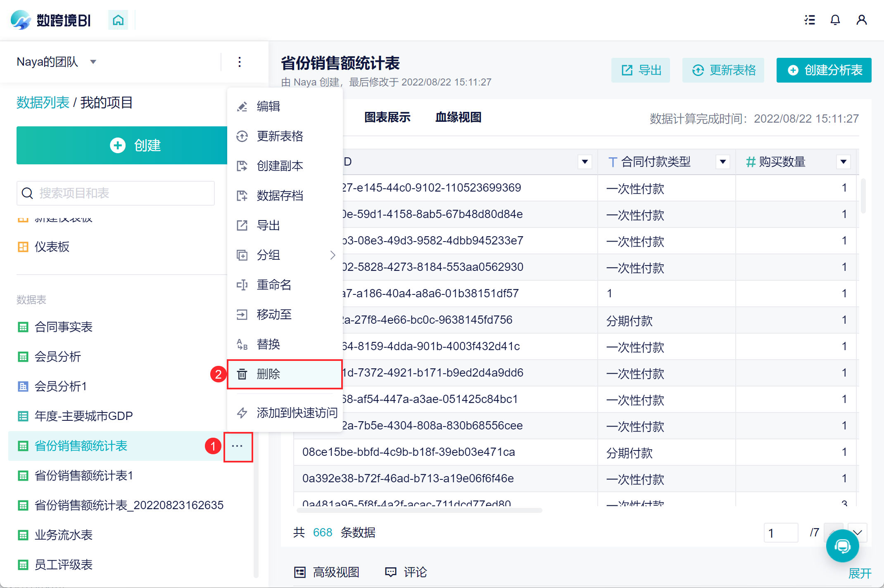
Task: Click the vertical dots team menu
Action: point(240,62)
